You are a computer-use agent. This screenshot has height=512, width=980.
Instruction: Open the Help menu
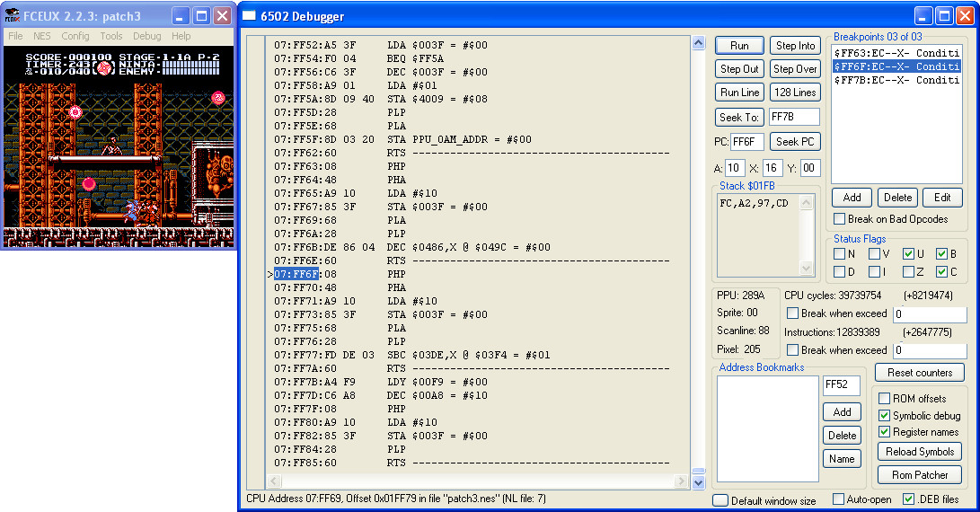pos(181,36)
